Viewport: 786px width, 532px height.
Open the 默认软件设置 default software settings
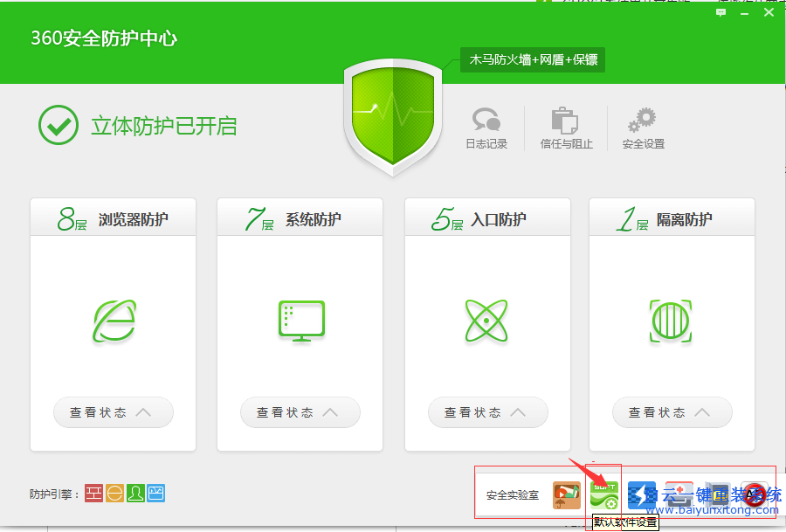click(605, 494)
